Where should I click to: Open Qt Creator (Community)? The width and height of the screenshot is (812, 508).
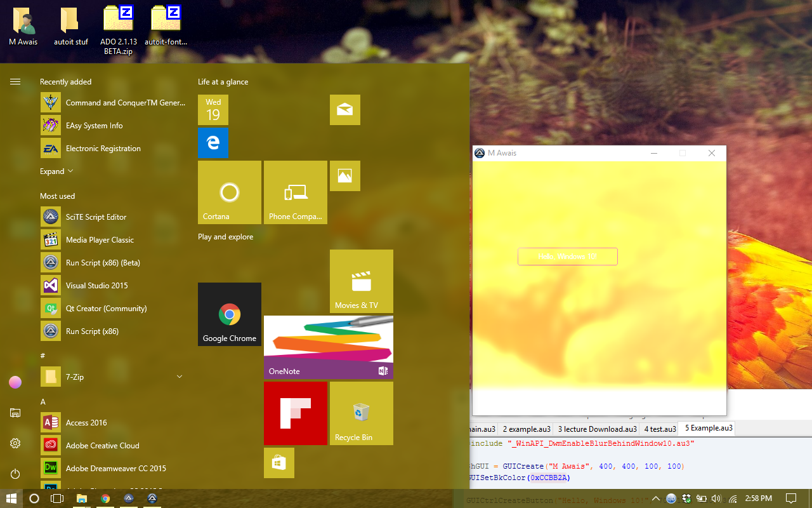tap(114, 309)
